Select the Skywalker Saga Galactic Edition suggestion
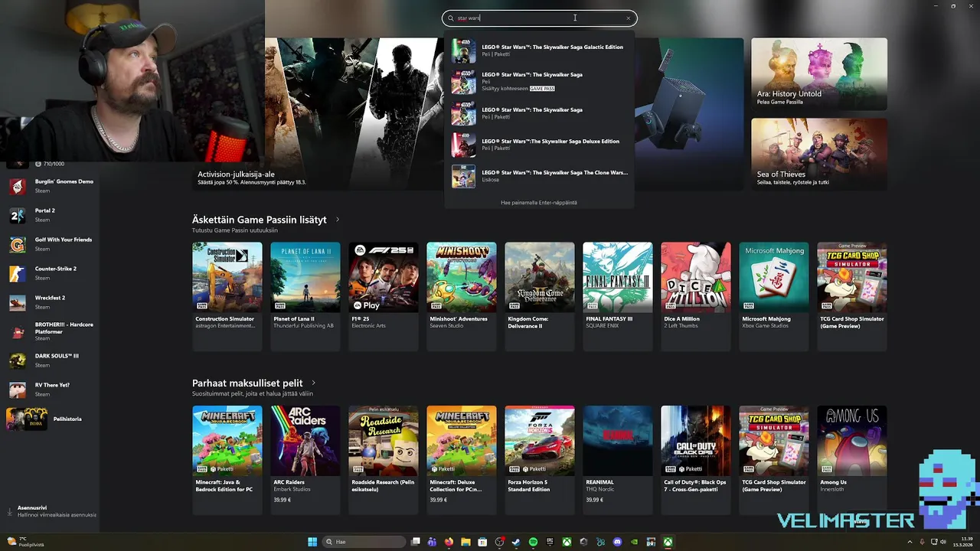Image resolution: width=980 pixels, height=551 pixels. [539, 51]
